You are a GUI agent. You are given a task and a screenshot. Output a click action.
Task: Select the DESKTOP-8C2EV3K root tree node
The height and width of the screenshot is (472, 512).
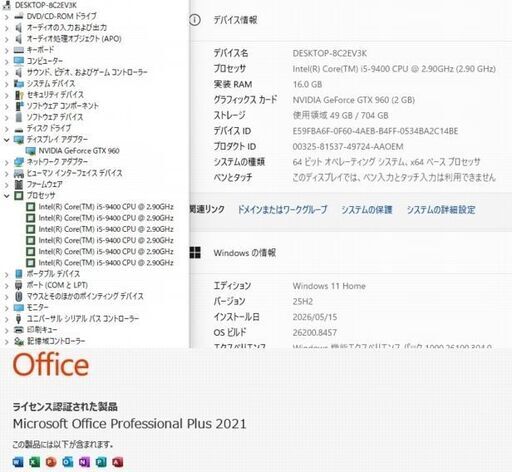[x=46, y=5]
